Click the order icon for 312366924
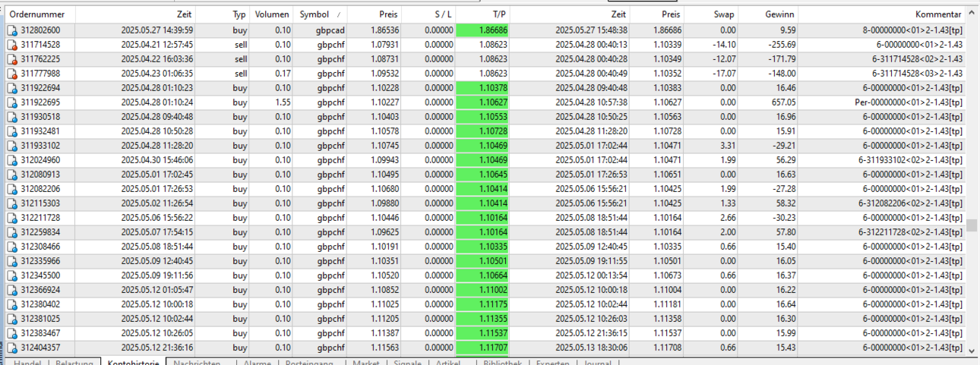 (x=12, y=291)
